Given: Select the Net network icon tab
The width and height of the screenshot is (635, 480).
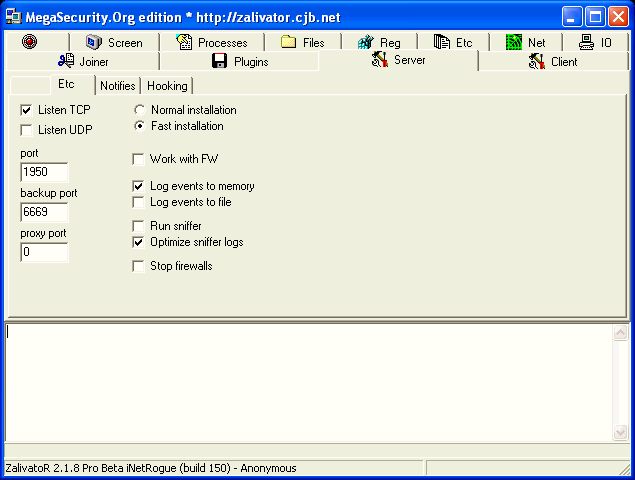Looking at the screenshot, I should pyautogui.click(x=514, y=42).
